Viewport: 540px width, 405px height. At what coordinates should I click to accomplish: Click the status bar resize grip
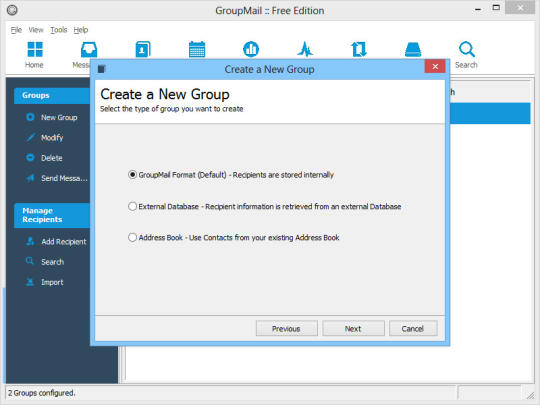pyautogui.click(x=531, y=395)
